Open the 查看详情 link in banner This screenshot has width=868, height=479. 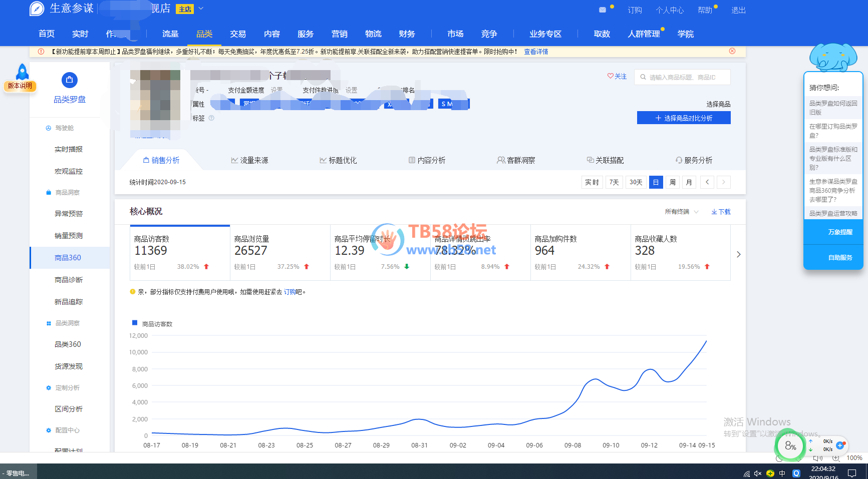pyautogui.click(x=536, y=52)
